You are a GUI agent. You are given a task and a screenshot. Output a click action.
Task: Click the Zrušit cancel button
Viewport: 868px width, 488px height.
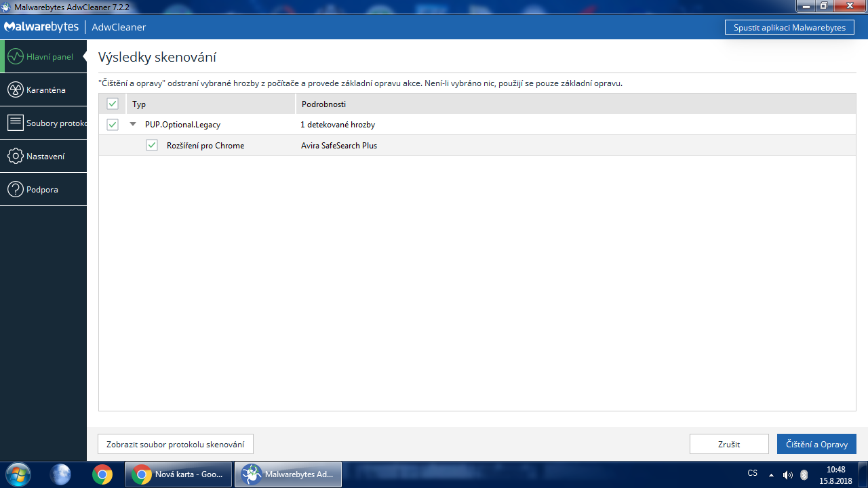(x=729, y=444)
